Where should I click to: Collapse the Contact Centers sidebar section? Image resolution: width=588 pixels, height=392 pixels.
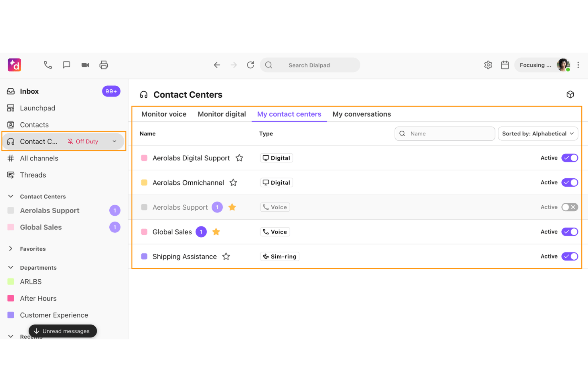(x=11, y=196)
